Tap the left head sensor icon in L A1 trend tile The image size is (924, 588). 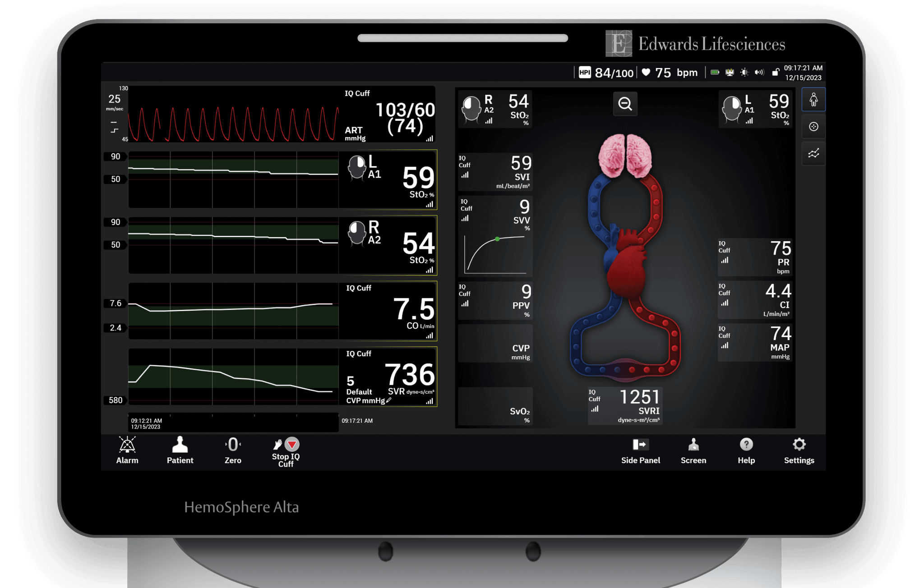(x=357, y=168)
